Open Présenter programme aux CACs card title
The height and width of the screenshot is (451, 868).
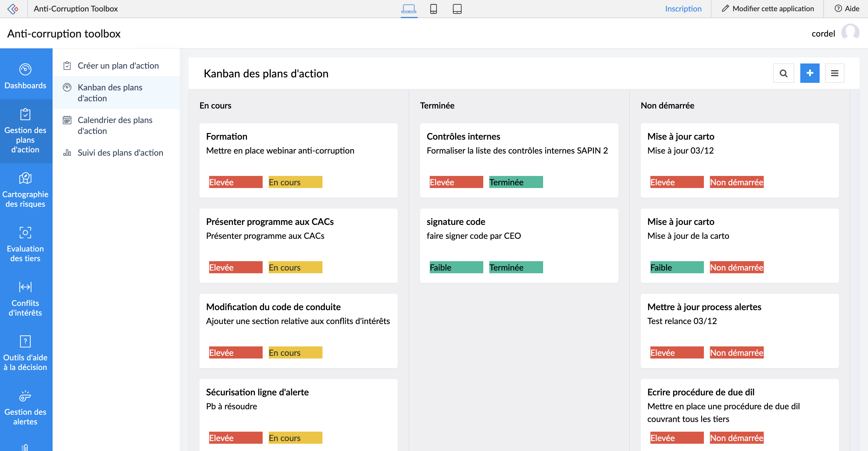point(270,222)
